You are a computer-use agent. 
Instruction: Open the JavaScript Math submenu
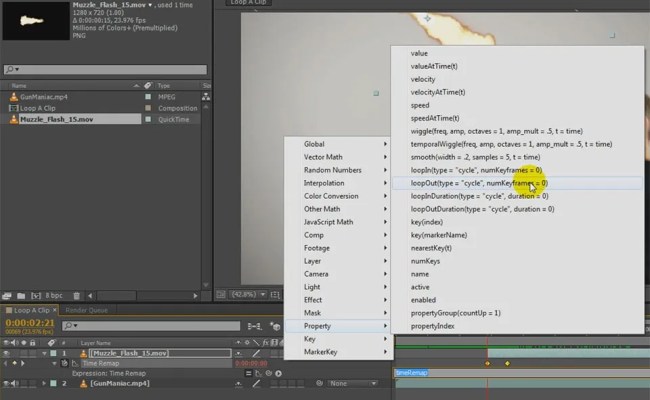click(338, 222)
